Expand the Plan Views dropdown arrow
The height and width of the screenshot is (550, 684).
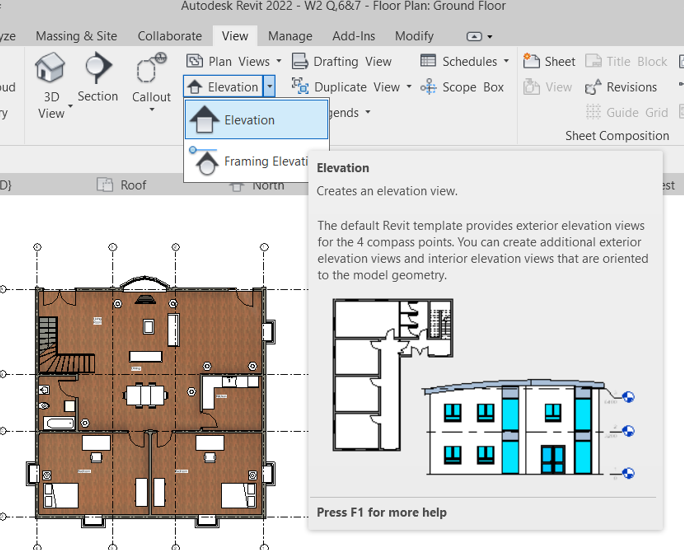click(279, 61)
